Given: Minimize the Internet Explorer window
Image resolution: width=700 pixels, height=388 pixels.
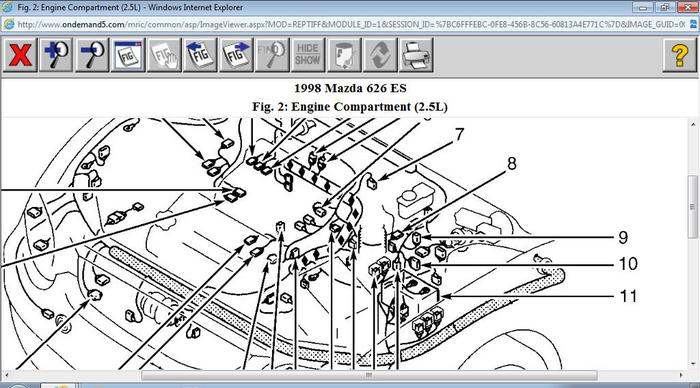Looking at the screenshot, I should 643,7.
